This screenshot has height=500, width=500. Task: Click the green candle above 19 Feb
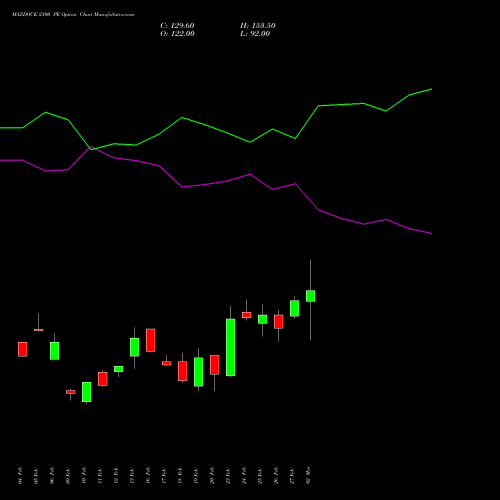199,372
